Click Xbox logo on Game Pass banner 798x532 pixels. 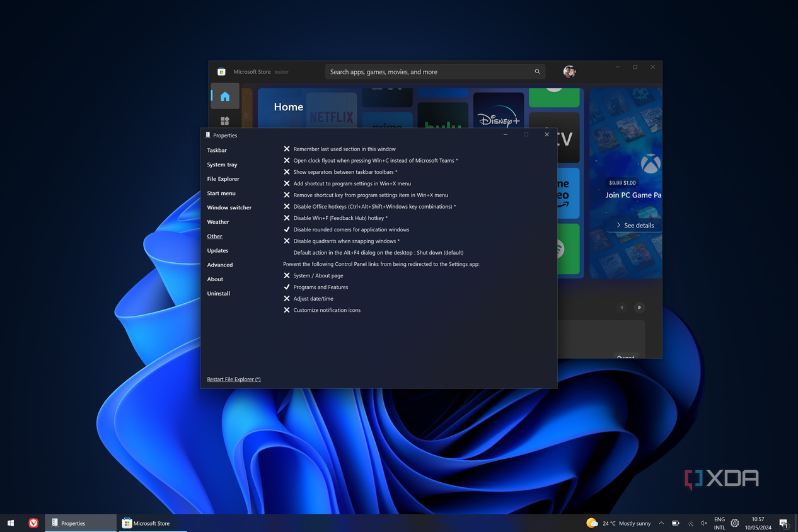pyautogui.click(x=651, y=165)
